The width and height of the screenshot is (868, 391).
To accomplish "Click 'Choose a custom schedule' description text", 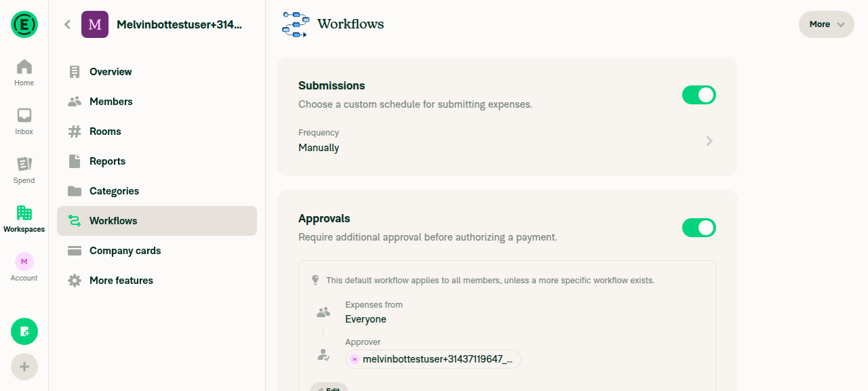I will 415,104.
